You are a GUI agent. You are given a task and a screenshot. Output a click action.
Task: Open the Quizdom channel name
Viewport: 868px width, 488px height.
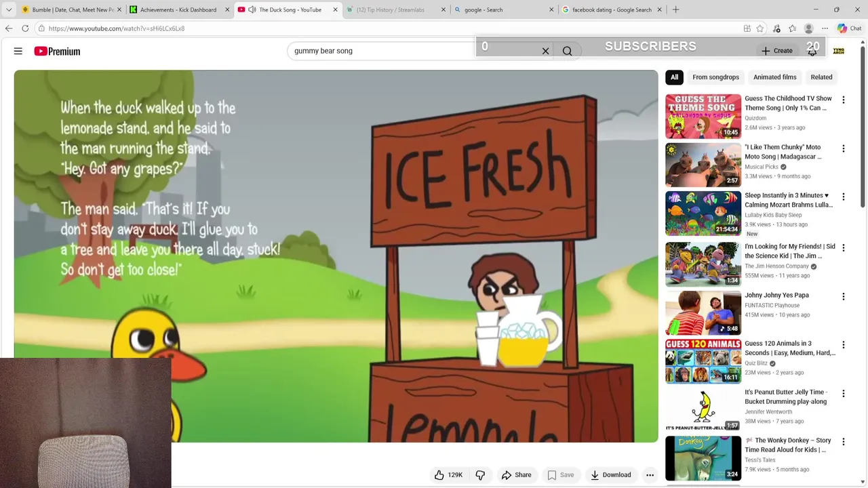pos(755,118)
